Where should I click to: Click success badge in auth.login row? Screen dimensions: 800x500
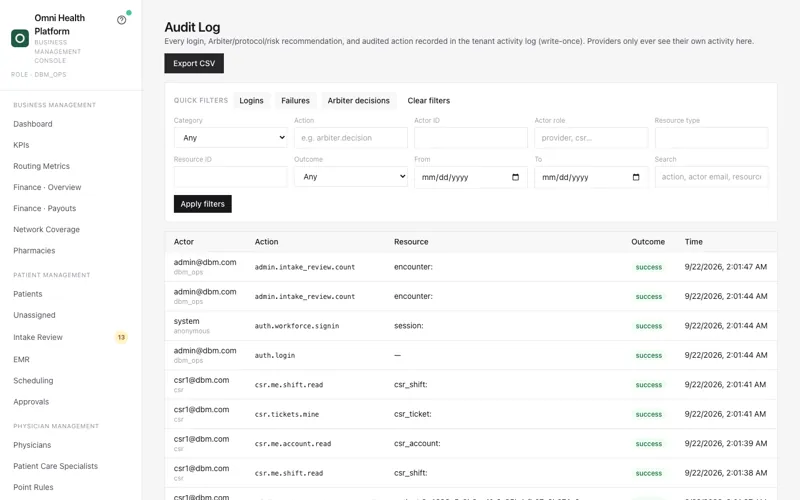[648, 356]
